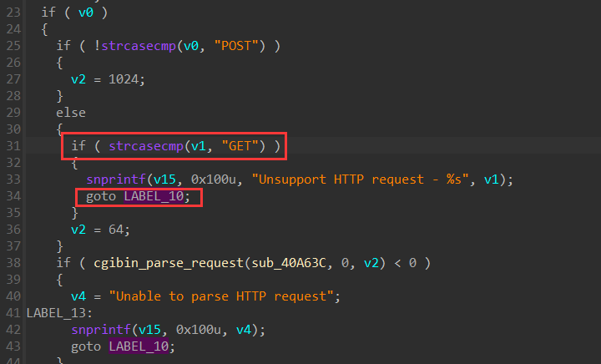Image resolution: width=601 pixels, height=364 pixels.
Task: Click the goto keyword on line 34
Action: (101, 196)
